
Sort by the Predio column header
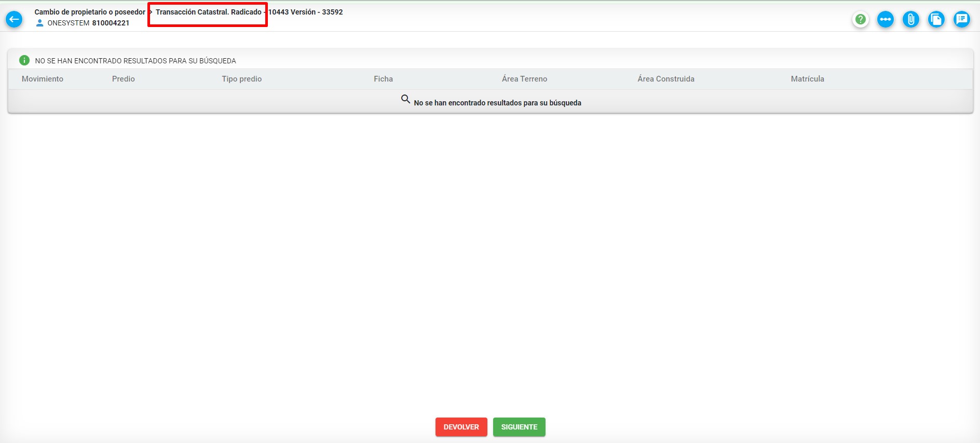point(124,79)
